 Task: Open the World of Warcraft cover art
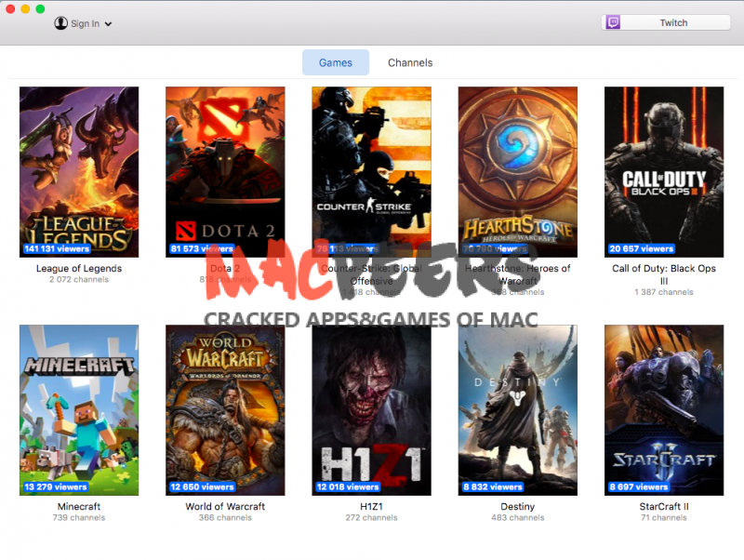225,410
